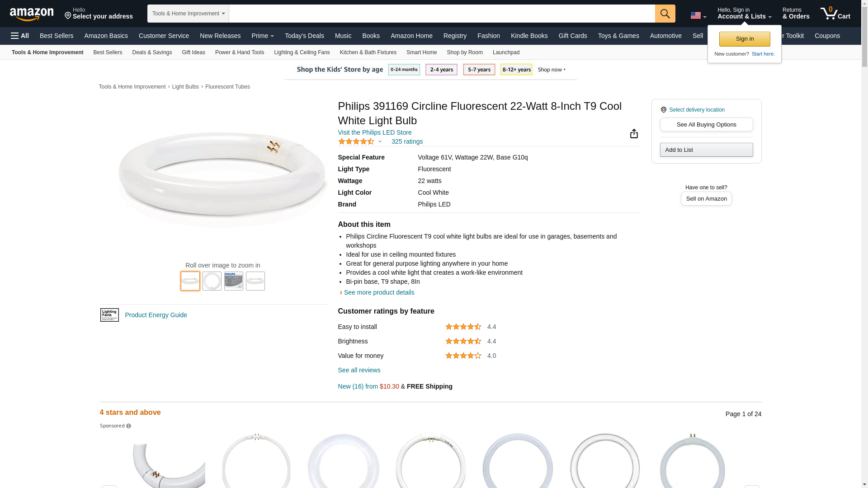Expand See more product details
This screenshot has width=868, height=488.
tap(379, 292)
